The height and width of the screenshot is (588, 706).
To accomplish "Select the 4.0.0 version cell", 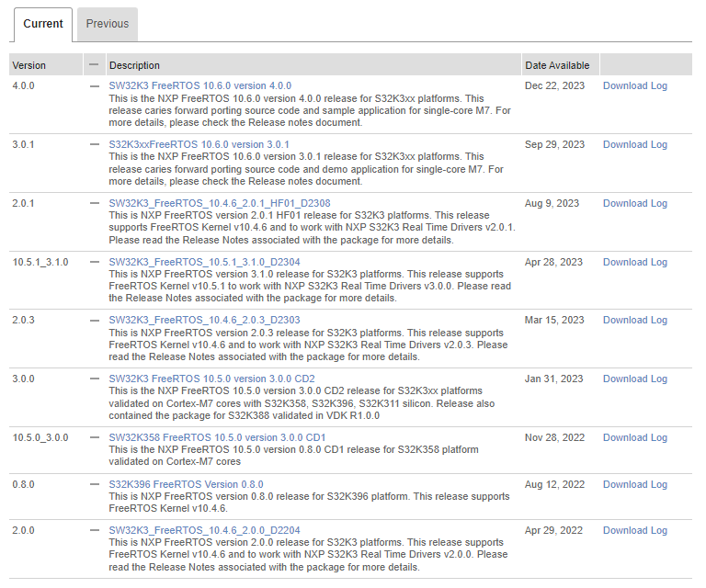I will (23, 86).
